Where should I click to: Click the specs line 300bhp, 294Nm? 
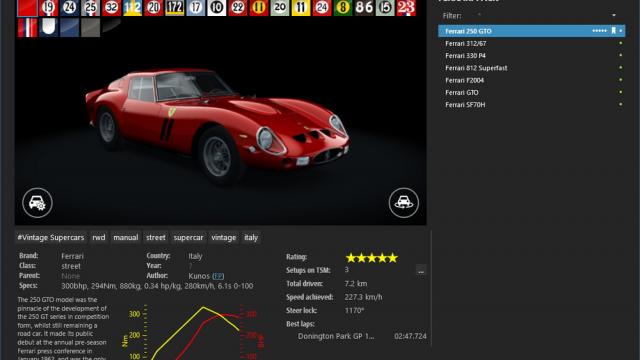pos(157,286)
